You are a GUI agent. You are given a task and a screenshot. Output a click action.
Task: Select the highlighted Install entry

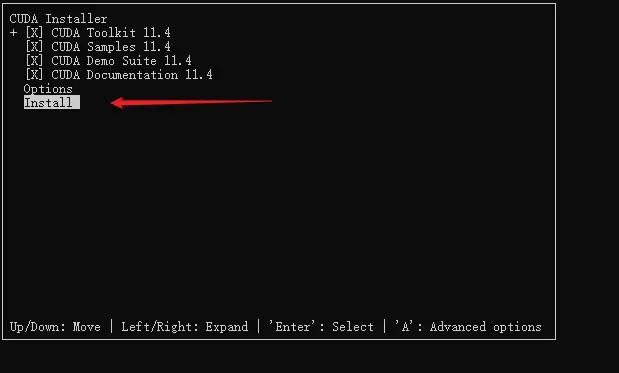point(52,103)
